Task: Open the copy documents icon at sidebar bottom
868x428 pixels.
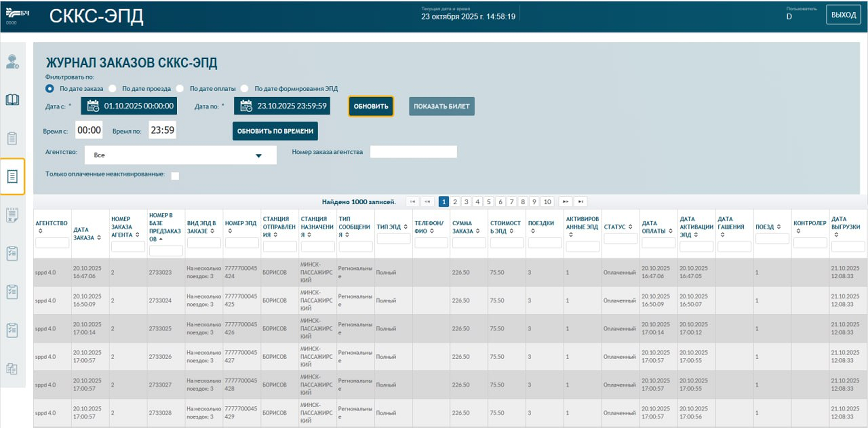Action: (12, 369)
